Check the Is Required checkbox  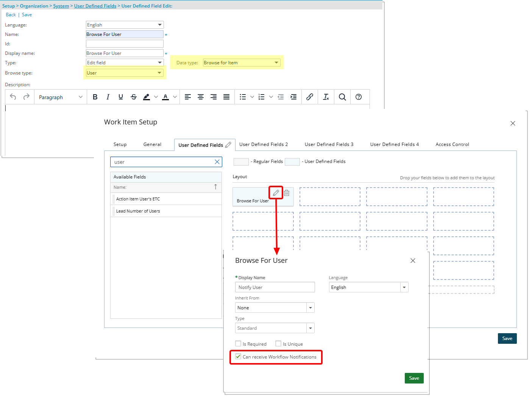238,343
